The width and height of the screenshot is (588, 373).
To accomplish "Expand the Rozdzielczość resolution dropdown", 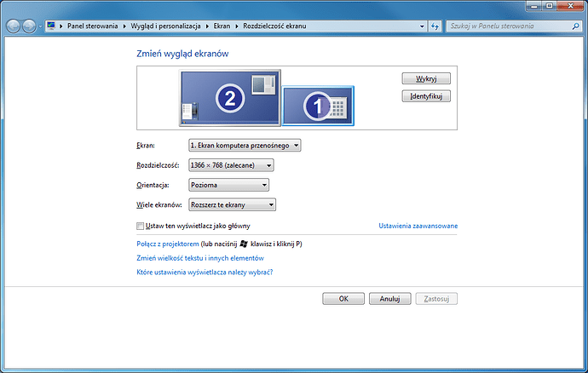I will 231,165.
